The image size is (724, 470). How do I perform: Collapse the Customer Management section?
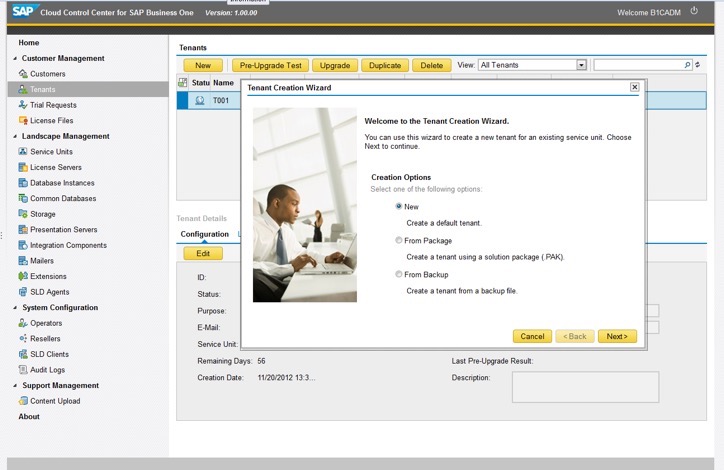click(15, 59)
